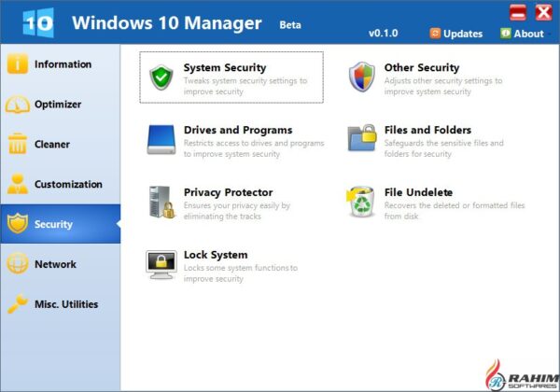Viewport: 560px width, 392px height.
Task: Click the File Undelete recycle bin icon
Action: pos(360,202)
